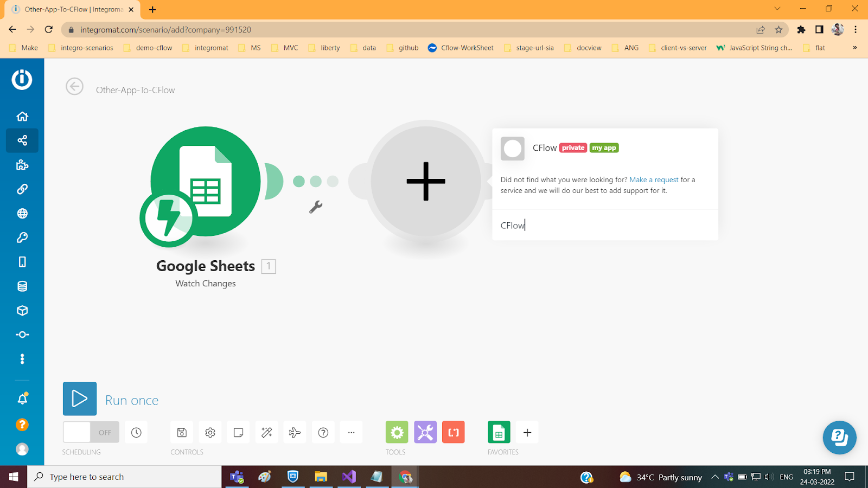Focus the app search field containing CFlow

coord(605,225)
